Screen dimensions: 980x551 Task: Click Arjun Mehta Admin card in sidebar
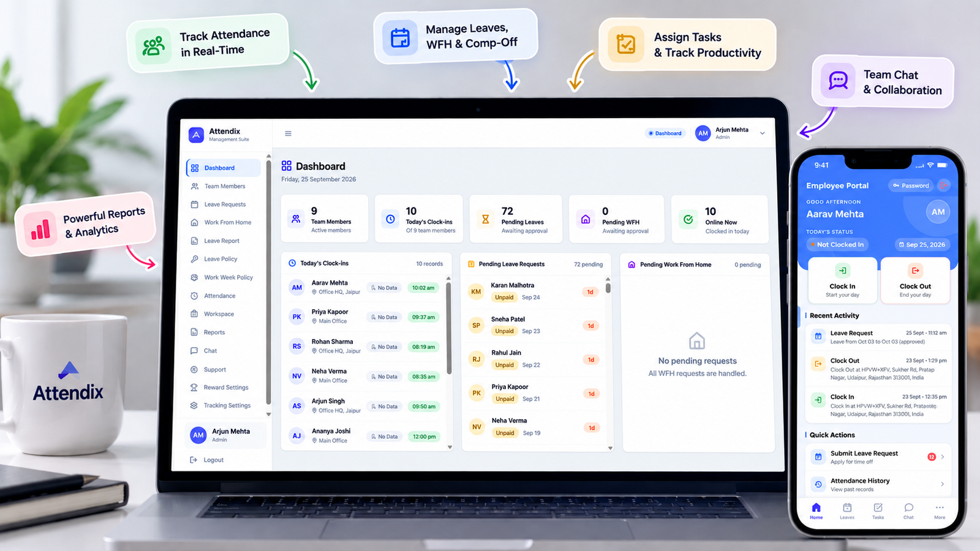point(225,435)
